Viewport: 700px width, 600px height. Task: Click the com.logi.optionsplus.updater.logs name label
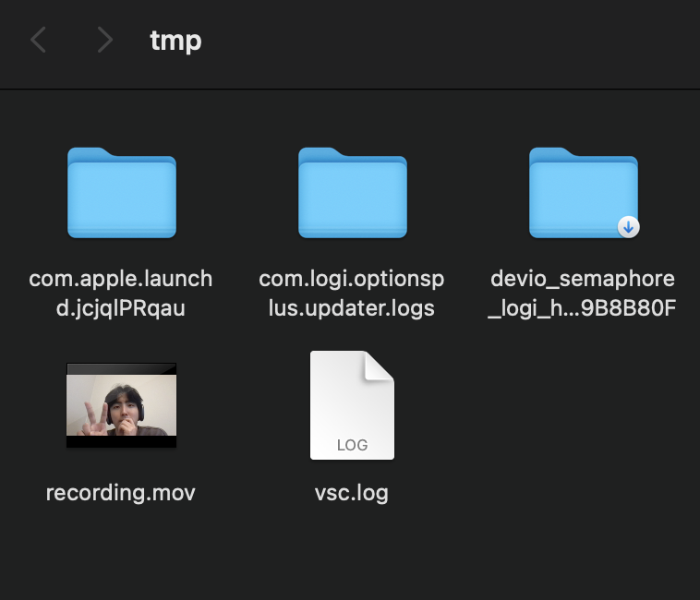pos(352,294)
